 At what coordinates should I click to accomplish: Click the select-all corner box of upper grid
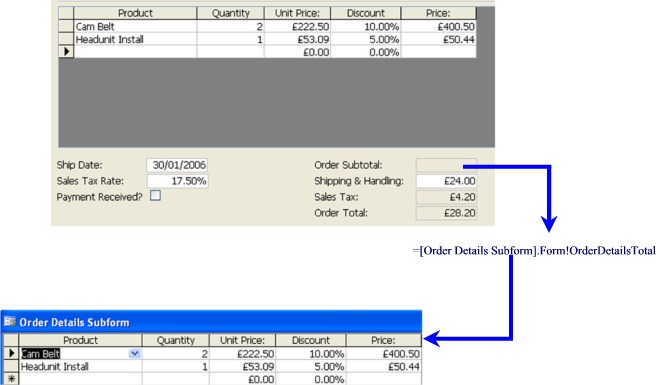(x=66, y=13)
